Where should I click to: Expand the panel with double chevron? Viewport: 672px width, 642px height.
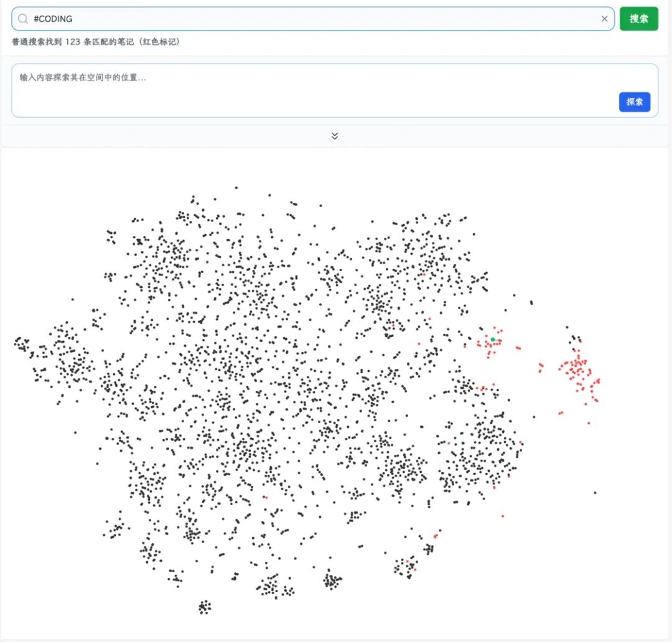335,136
